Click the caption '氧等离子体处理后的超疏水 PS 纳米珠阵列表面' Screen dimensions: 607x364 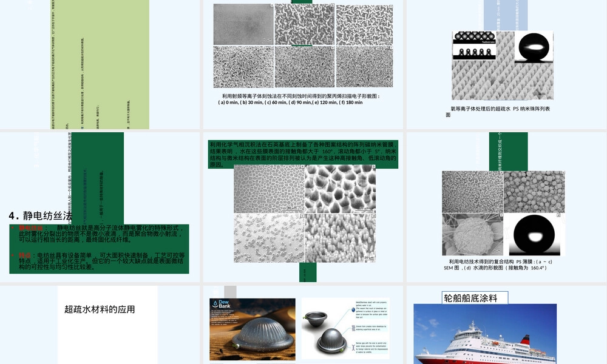498,112
